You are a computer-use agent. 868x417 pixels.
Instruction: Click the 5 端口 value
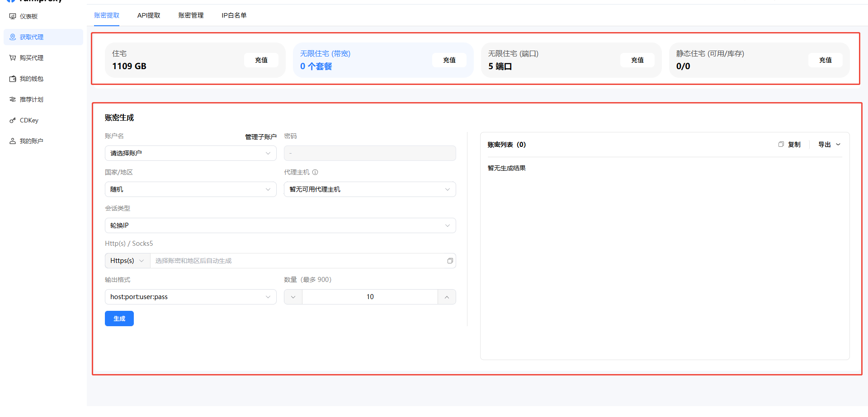500,66
